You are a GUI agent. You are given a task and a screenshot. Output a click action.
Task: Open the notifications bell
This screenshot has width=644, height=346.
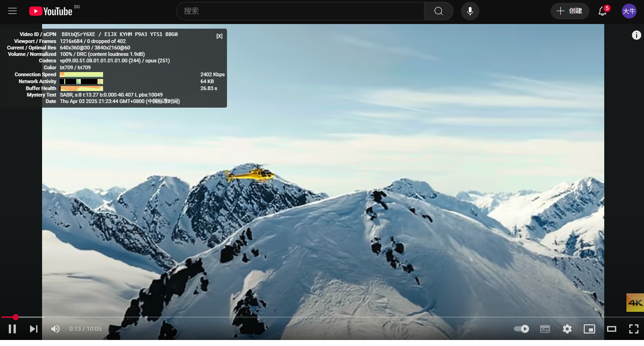click(602, 11)
